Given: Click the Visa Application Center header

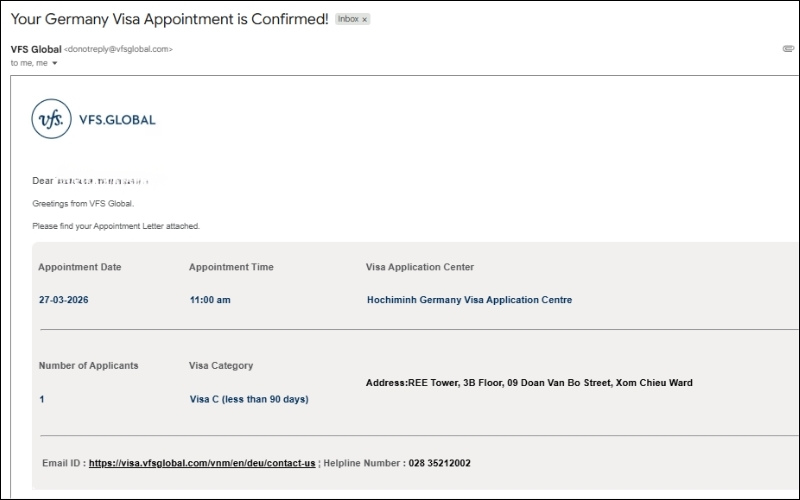Looking at the screenshot, I should coord(420,267).
